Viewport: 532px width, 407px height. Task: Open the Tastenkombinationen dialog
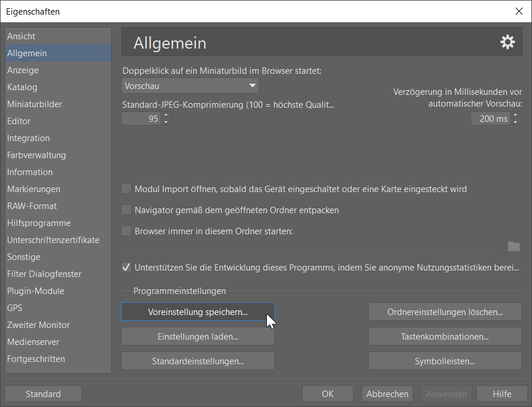click(x=444, y=336)
